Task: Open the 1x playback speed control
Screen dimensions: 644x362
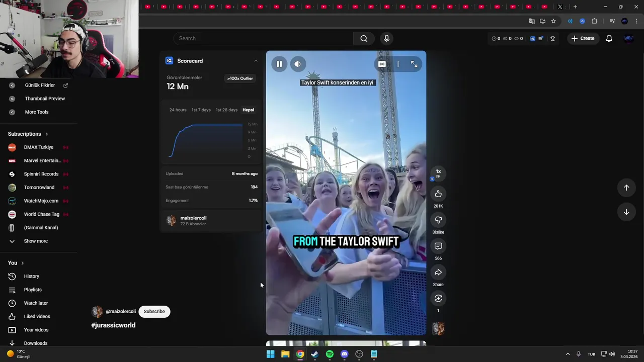Action: pyautogui.click(x=438, y=173)
